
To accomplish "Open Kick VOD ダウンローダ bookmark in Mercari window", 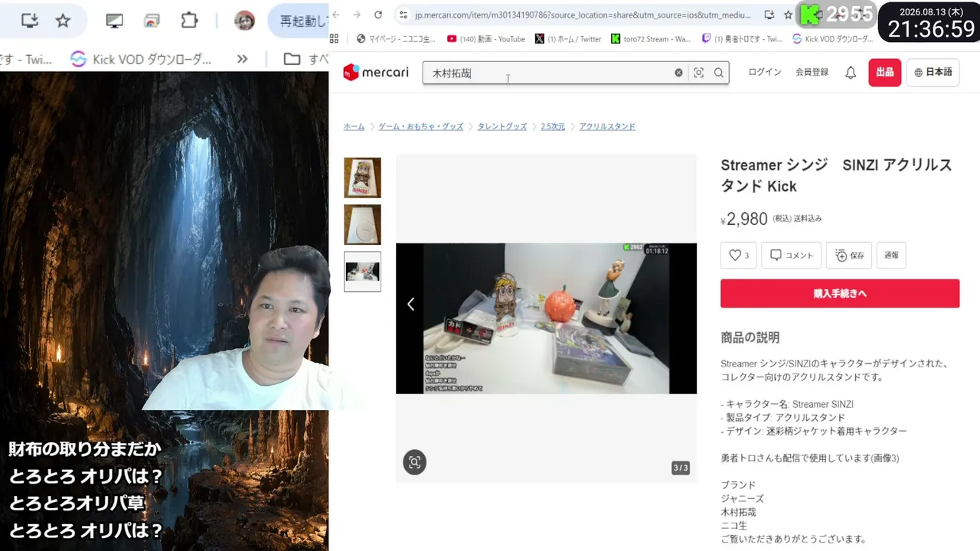I will (x=833, y=39).
